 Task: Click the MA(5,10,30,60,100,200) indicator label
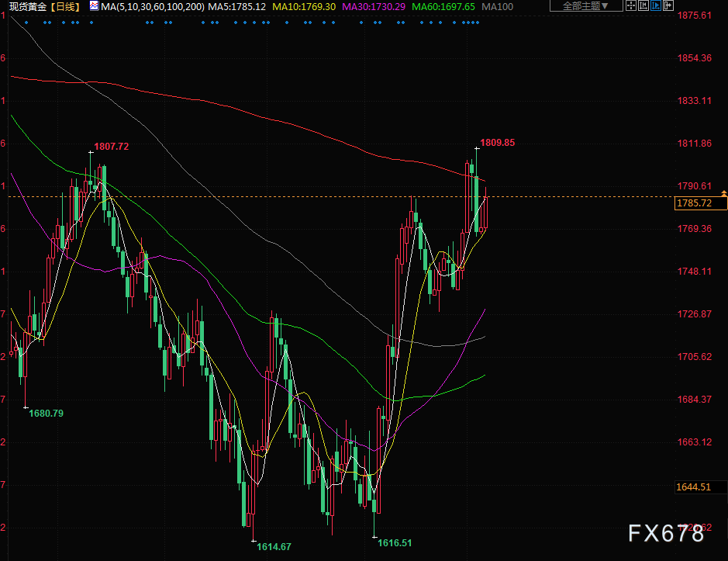152,6
